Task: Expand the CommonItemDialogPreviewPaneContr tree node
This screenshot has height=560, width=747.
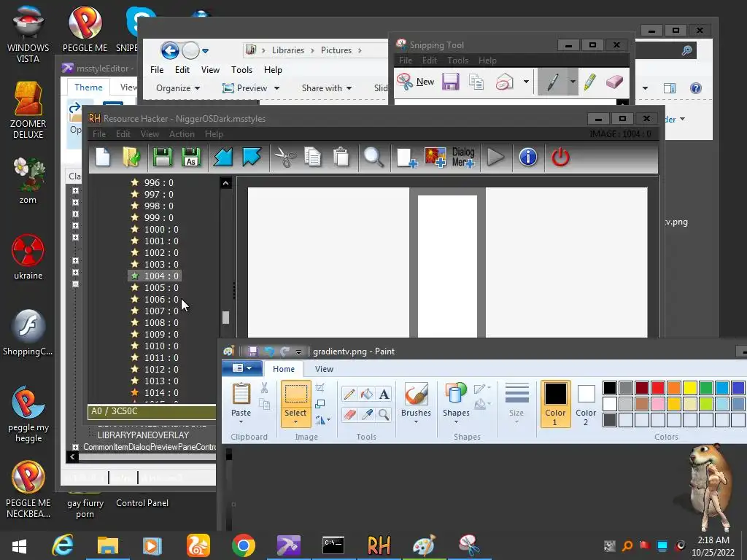Action: point(75,447)
